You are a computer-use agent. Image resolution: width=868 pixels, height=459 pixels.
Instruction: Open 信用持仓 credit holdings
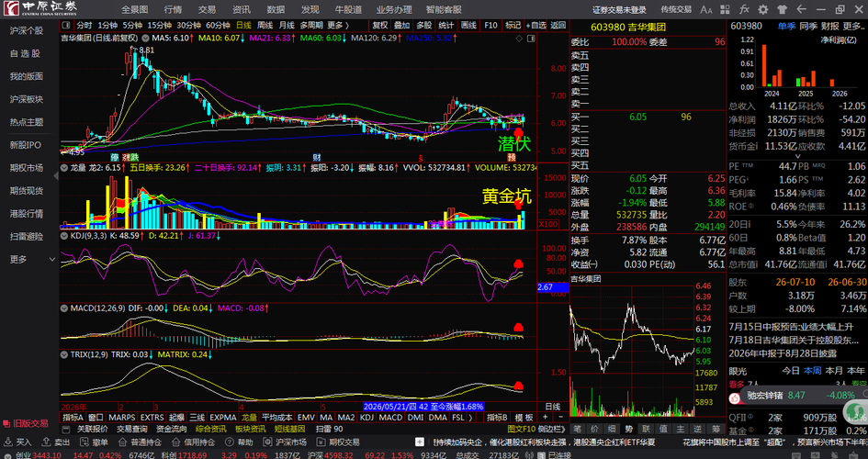pos(193,442)
